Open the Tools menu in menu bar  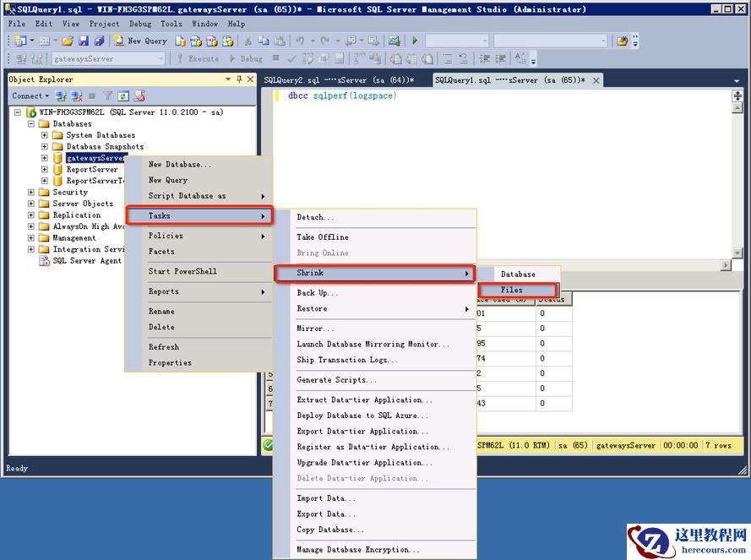(x=171, y=24)
